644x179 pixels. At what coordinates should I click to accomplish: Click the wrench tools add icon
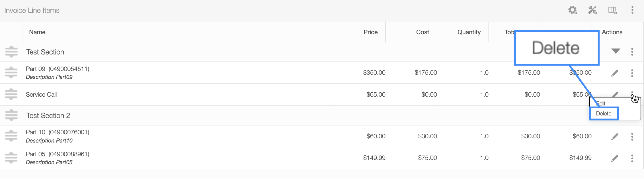coord(592,10)
